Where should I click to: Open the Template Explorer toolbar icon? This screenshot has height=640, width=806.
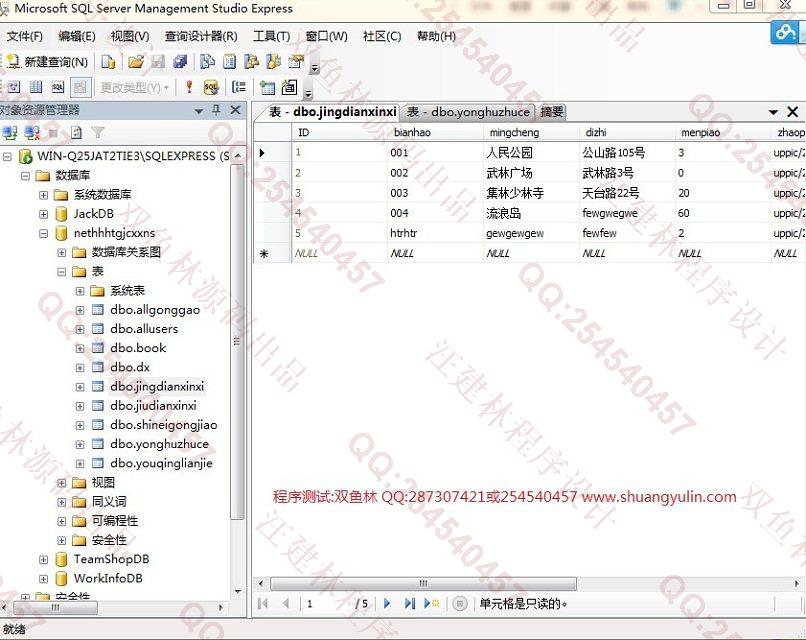[x=273, y=62]
